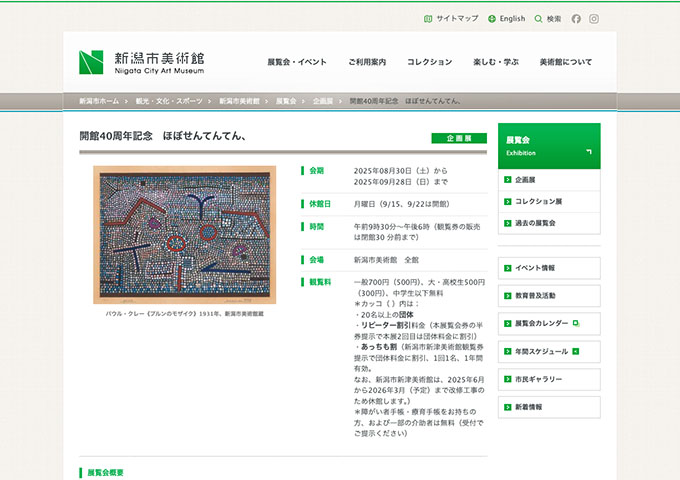Go to 企画展 breadcrumb
This screenshot has height=480, width=680.
pos(323,101)
